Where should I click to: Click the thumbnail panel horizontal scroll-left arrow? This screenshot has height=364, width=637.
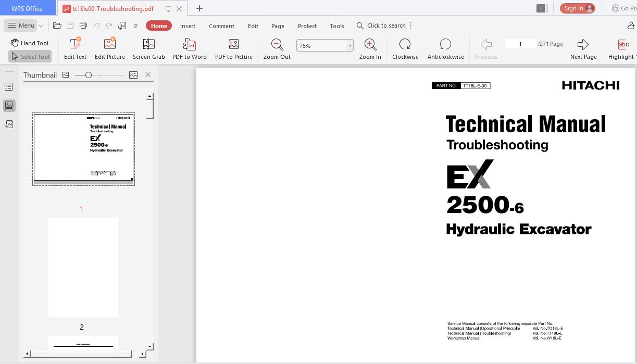point(27,354)
